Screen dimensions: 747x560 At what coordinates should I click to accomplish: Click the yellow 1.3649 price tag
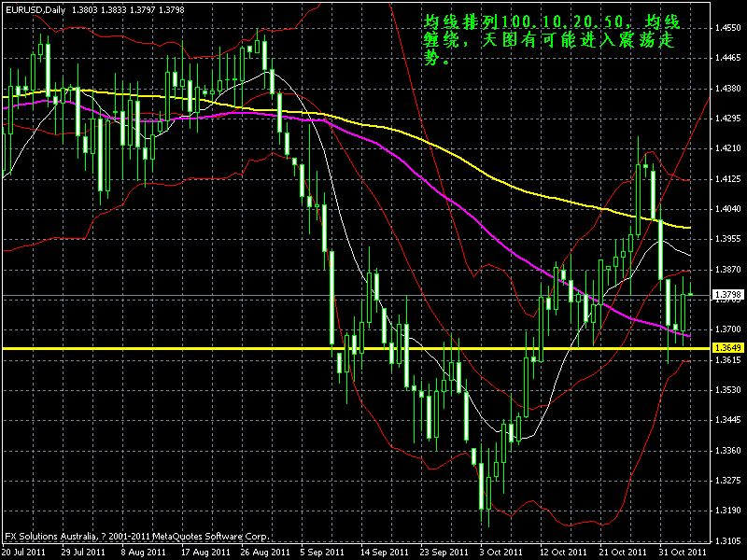727,348
